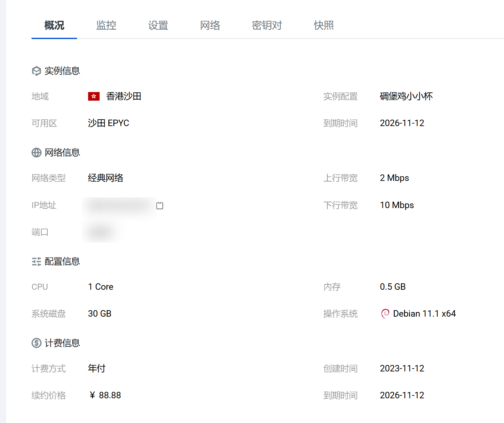
Task: Click the renewal price ¥ 88.88
Action: point(105,395)
